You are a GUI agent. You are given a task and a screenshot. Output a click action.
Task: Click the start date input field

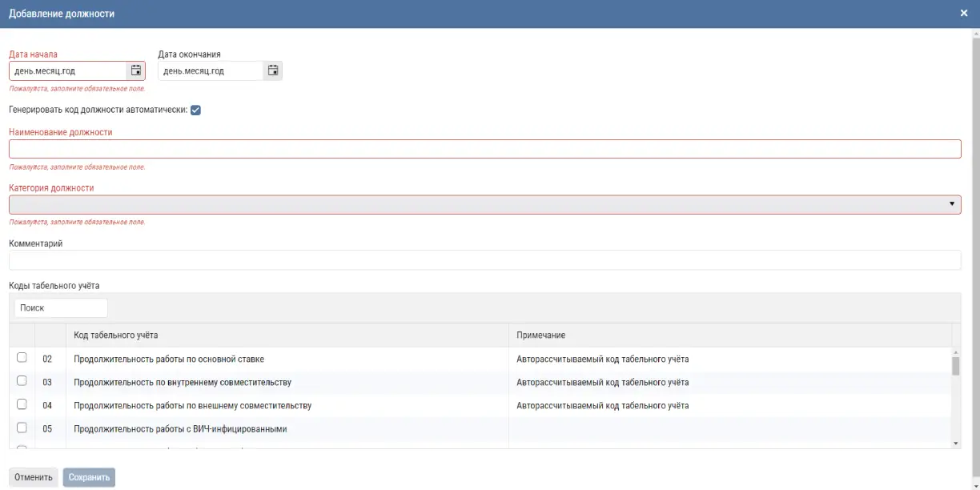pyautogui.click(x=67, y=71)
